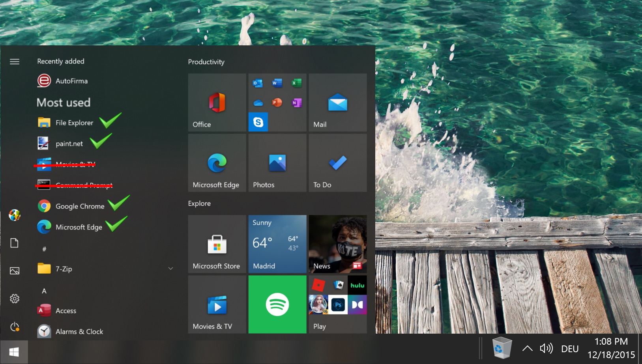642x364 pixels.
Task: Open the taskbar clock and date
Action: [611, 348]
